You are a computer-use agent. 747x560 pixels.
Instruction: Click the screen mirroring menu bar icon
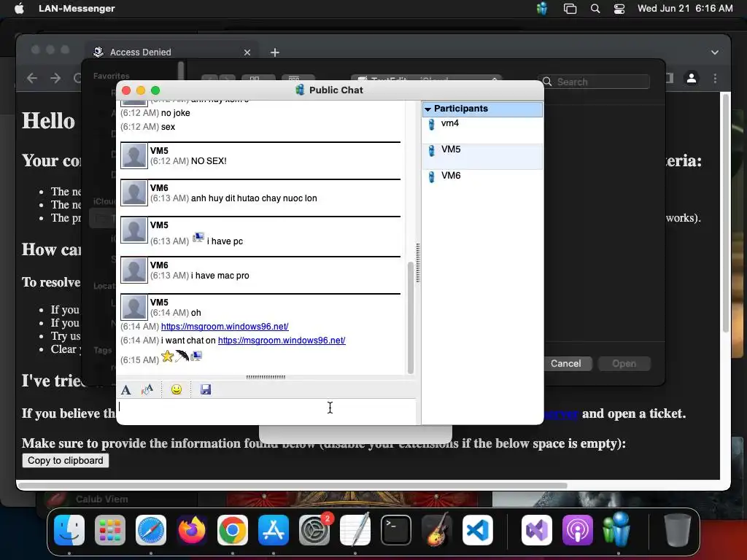pyautogui.click(x=570, y=9)
